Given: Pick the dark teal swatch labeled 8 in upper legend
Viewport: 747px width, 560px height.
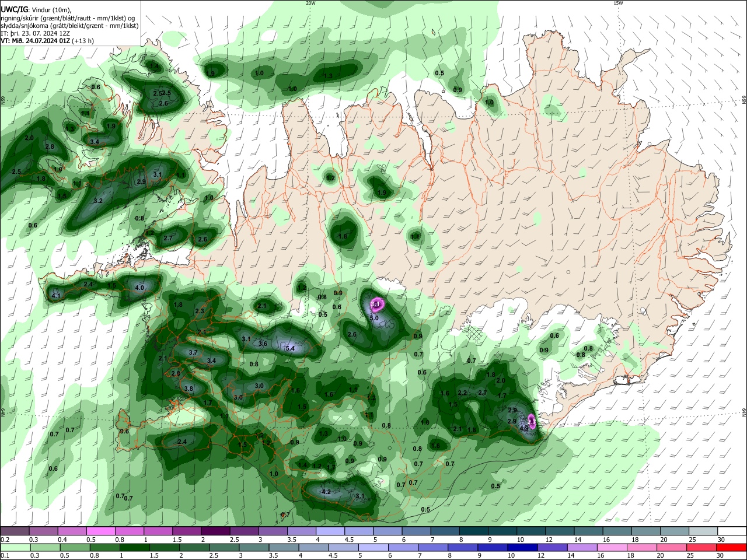Looking at the screenshot, I should pos(473,531).
